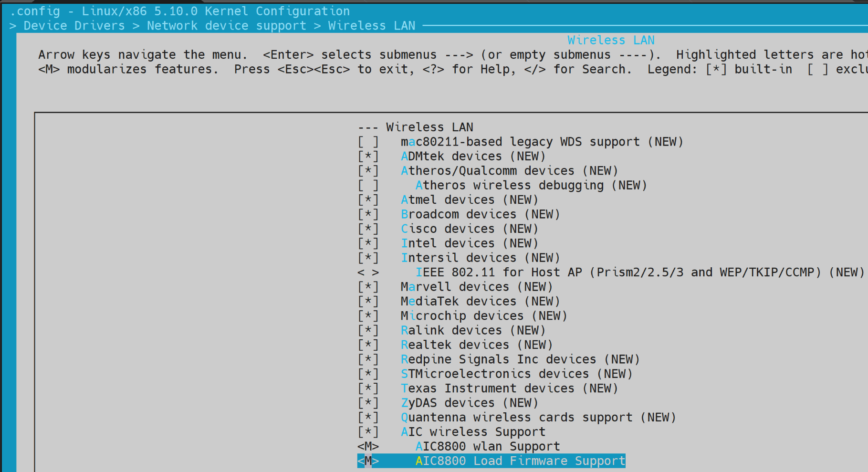Viewport: 868px width, 472px height.
Task: Toggle the Intel devices checkbox
Action: (368, 243)
